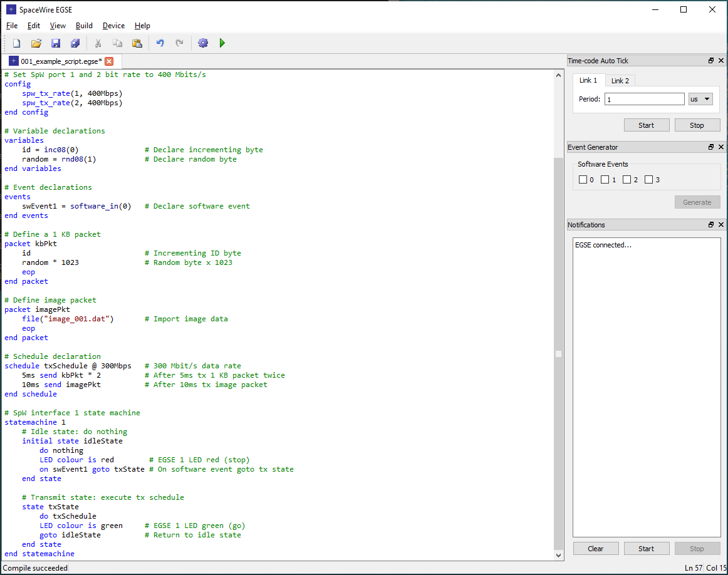The image size is (728, 575).
Task: Undock the Time-code Auto Tick panel
Action: (711, 61)
